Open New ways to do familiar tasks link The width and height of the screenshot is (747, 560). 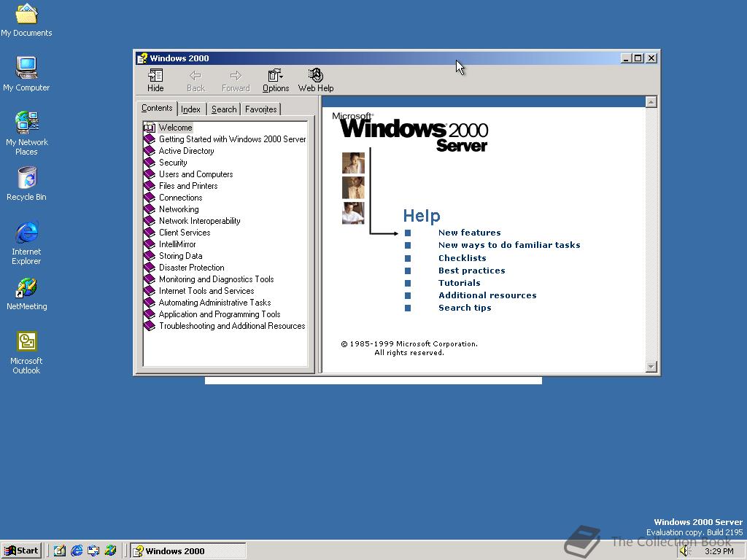tap(509, 245)
